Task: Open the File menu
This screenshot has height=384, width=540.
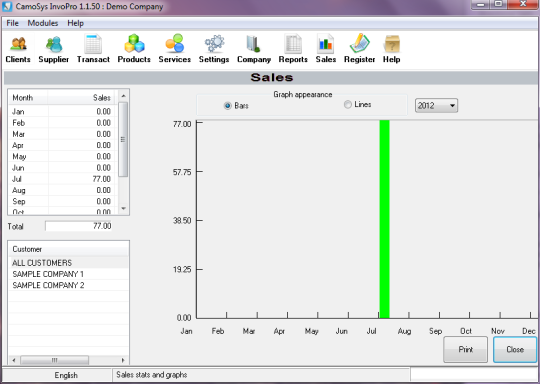Action: [x=12, y=23]
